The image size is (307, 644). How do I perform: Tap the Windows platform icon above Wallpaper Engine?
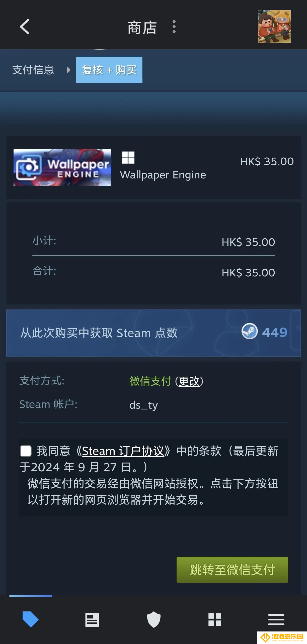point(128,158)
